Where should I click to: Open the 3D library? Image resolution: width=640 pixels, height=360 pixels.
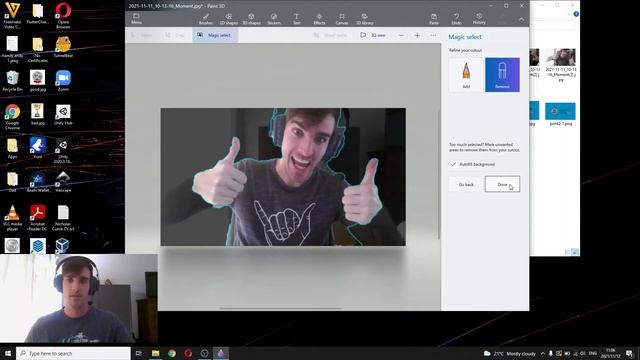[x=364, y=19]
